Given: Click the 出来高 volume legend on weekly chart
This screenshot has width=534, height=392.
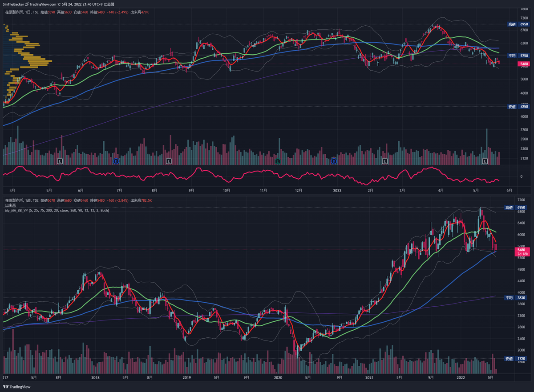Looking at the screenshot, I should [x=9, y=205].
